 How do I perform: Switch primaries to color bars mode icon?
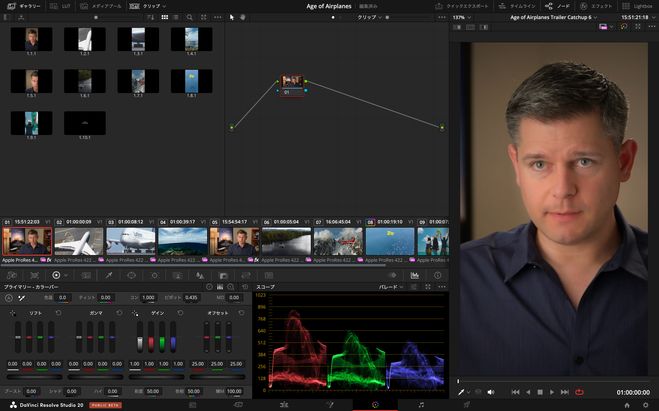[x=220, y=287]
